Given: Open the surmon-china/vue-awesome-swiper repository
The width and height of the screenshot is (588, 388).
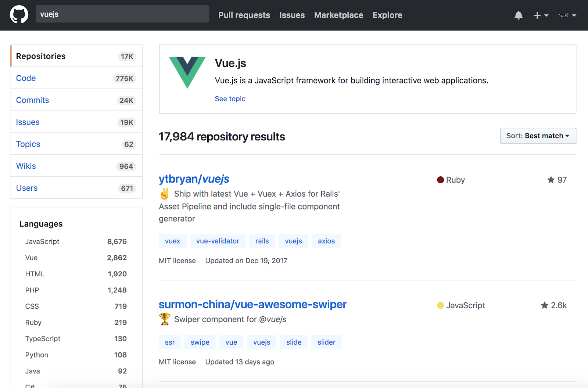Looking at the screenshot, I should pos(252,304).
